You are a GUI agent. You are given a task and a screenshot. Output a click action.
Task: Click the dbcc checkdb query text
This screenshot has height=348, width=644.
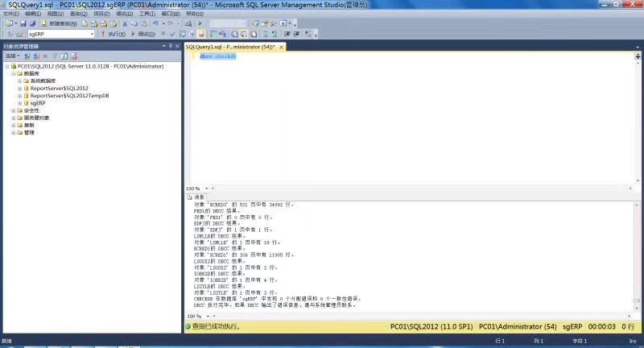217,56
